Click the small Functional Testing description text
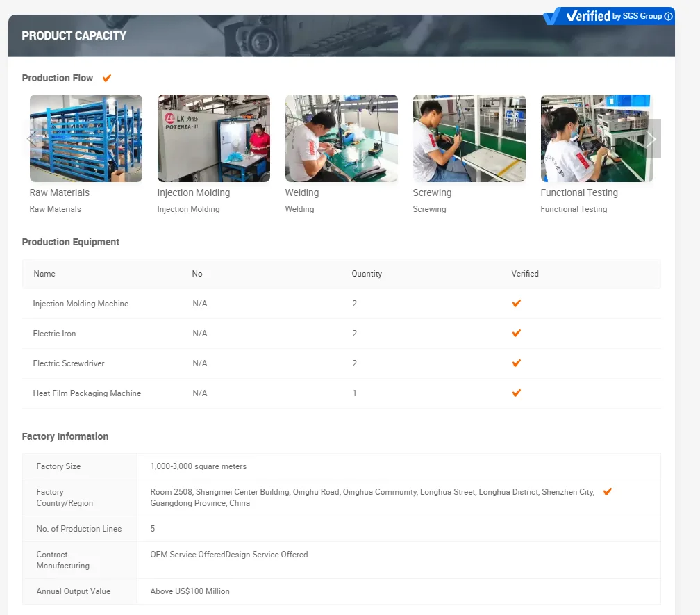Image resolution: width=700 pixels, height=615 pixels. pos(574,209)
